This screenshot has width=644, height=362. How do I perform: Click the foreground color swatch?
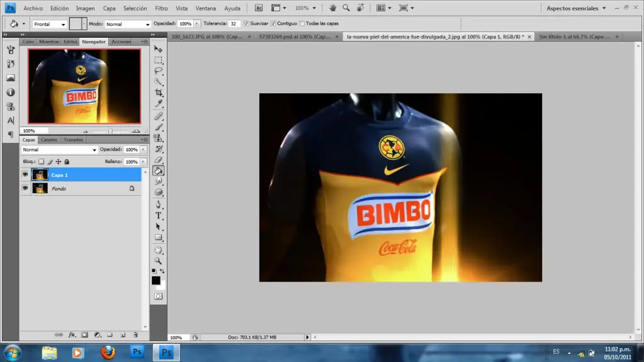(155, 280)
